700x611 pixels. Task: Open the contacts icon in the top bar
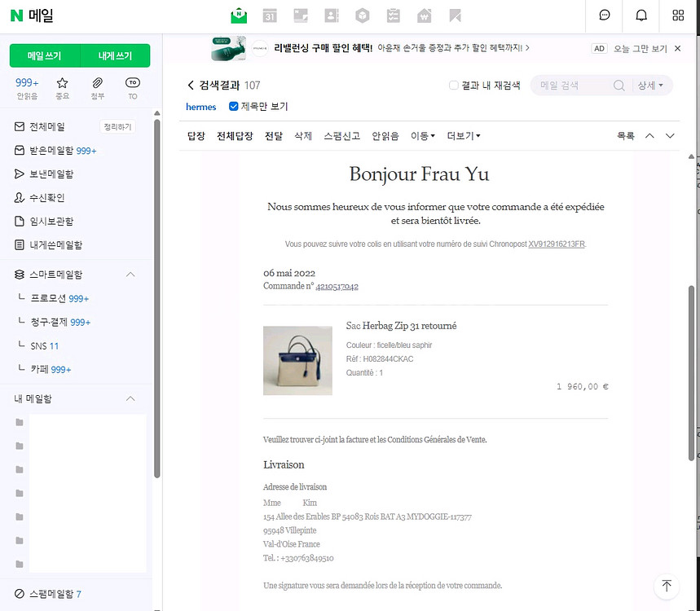[331, 15]
